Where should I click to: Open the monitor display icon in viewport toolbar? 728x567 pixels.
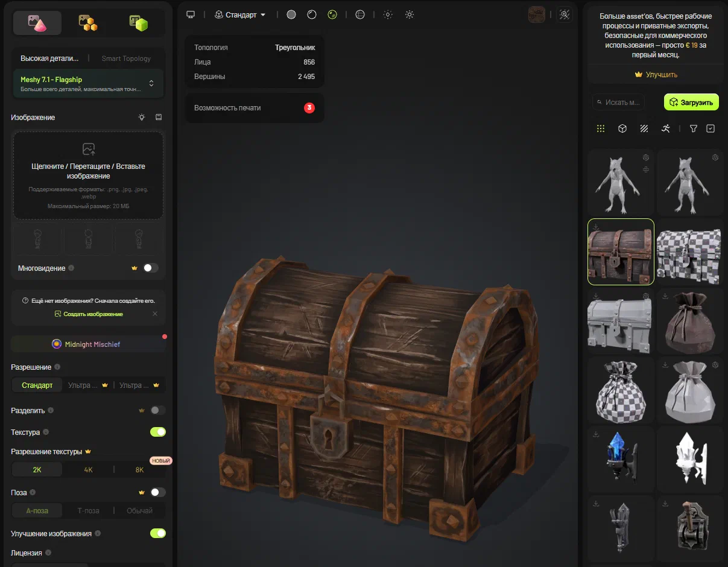(x=191, y=14)
